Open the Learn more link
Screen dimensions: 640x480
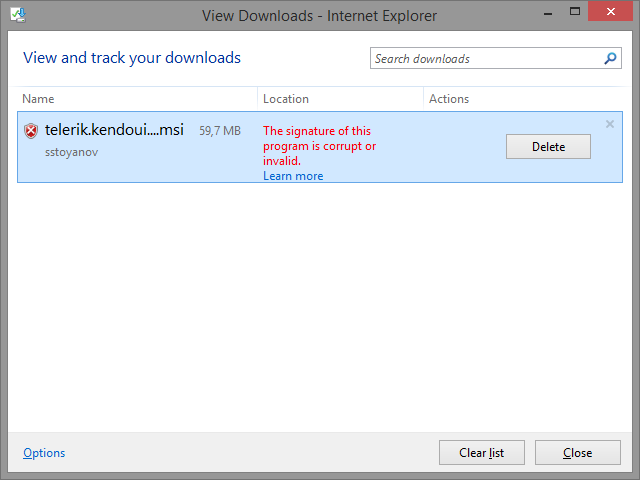click(x=293, y=176)
